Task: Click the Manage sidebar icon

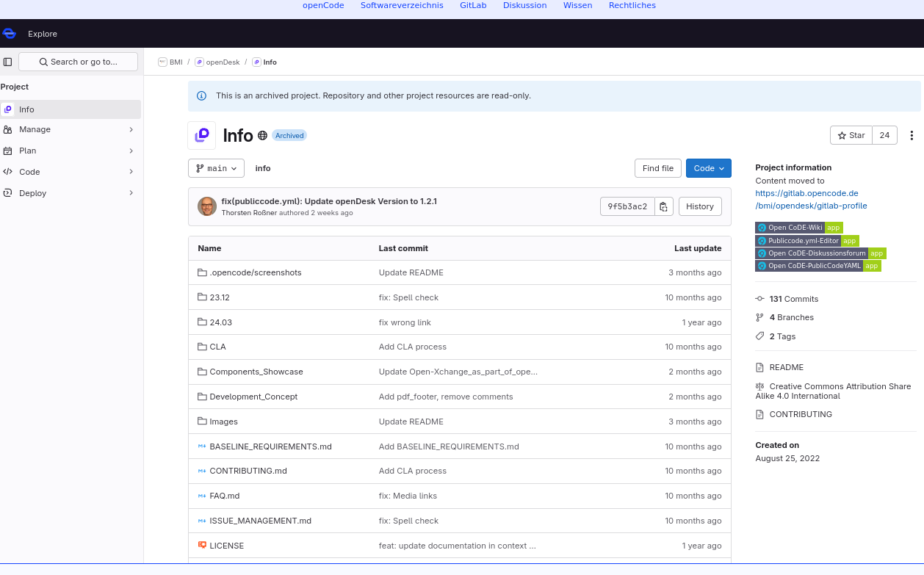Action: [x=7, y=129]
